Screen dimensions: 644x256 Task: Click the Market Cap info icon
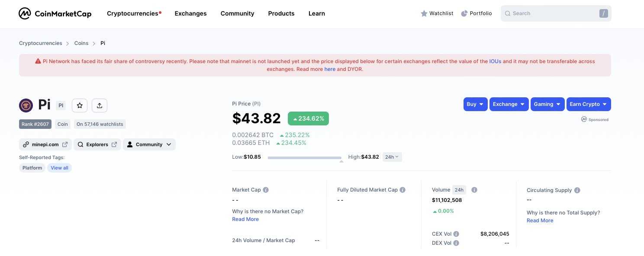pyautogui.click(x=266, y=190)
